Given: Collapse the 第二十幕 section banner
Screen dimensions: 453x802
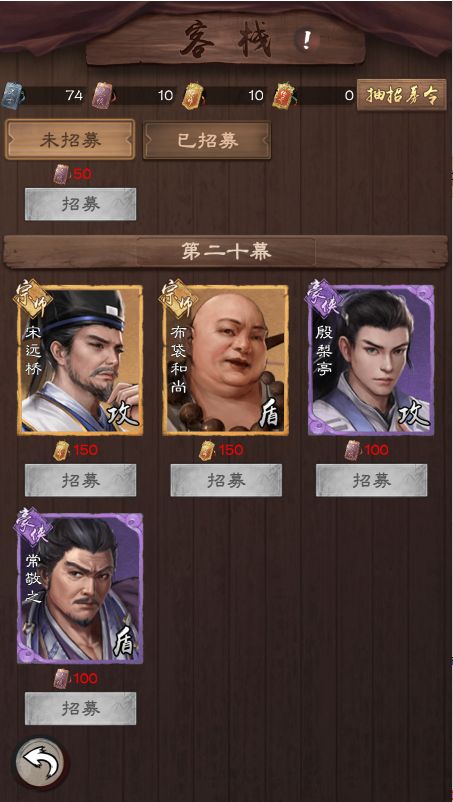Looking at the screenshot, I should (226, 252).
